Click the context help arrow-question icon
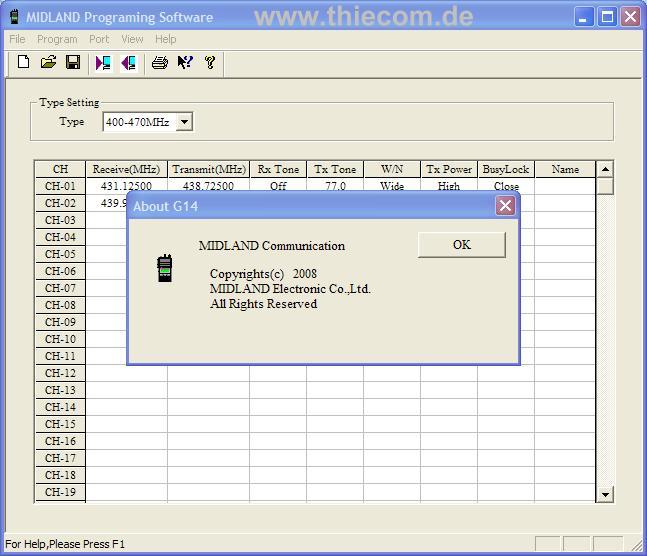Image resolution: width=647 pixels, height=556 pixels. tap(185, 63)
